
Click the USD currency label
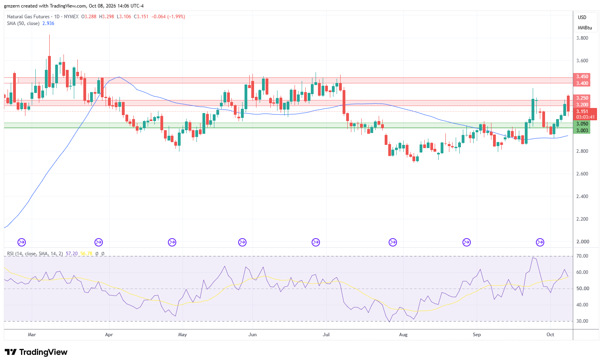pyautogui.click(x=582, y=17)
